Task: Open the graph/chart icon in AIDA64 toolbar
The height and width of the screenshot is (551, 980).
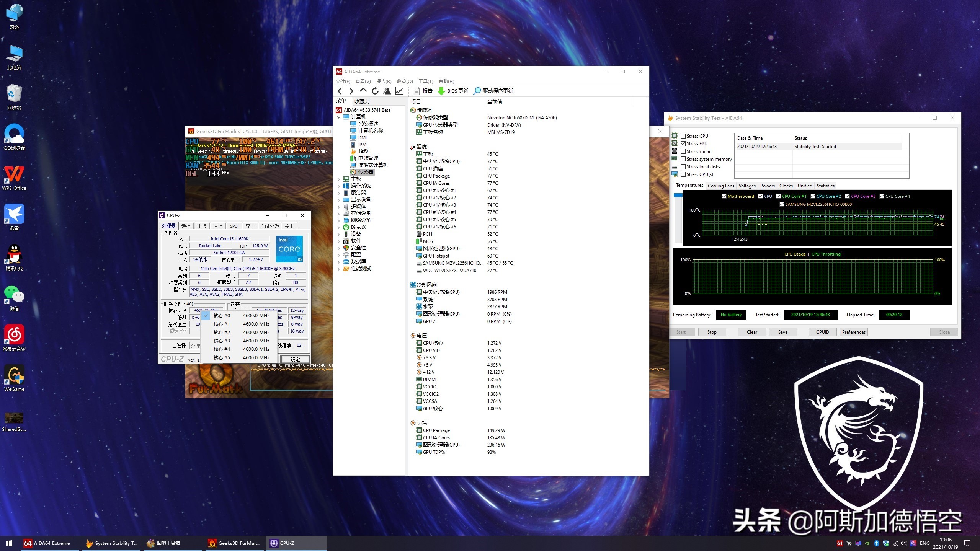Action: (399, 91)
